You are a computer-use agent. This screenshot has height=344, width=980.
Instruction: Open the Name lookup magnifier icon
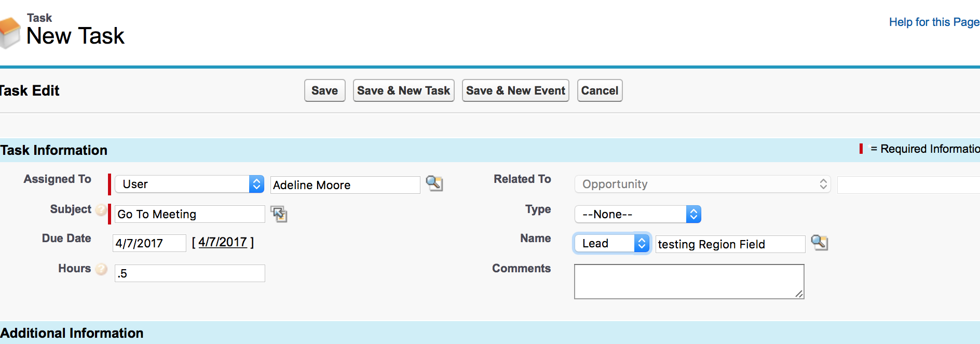tap(819, 243)
